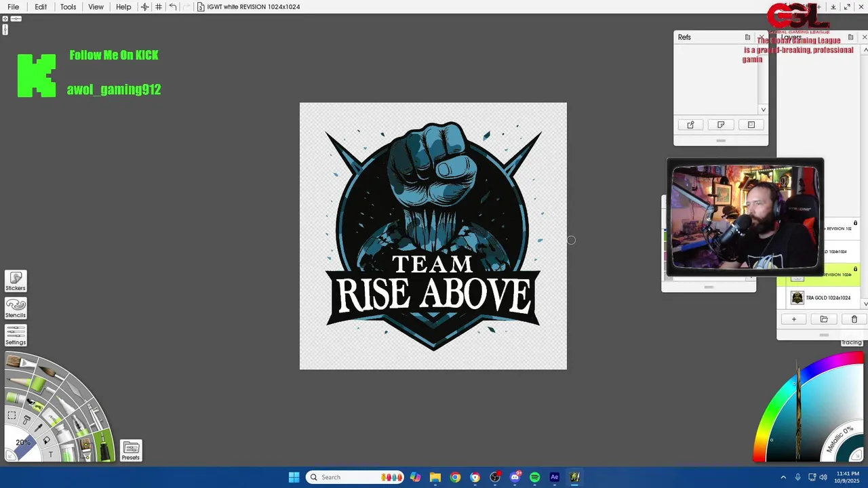Select the Gloop Pen tool
Viewport: 868px width, 488px height.
click(x=80, y=426)
